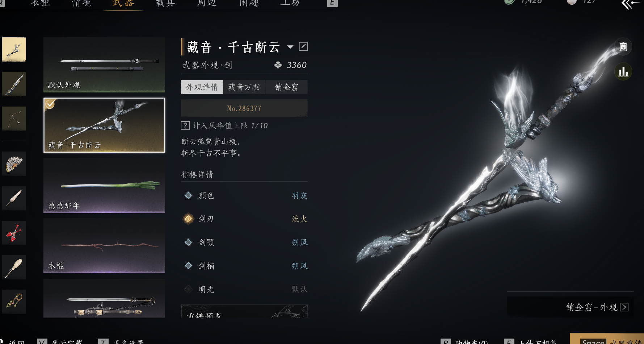Screen dimensions: 644x344
Task: Expand the 销金窟-外观 arrow
Action: pyautogui.click(x=624, y=307)
